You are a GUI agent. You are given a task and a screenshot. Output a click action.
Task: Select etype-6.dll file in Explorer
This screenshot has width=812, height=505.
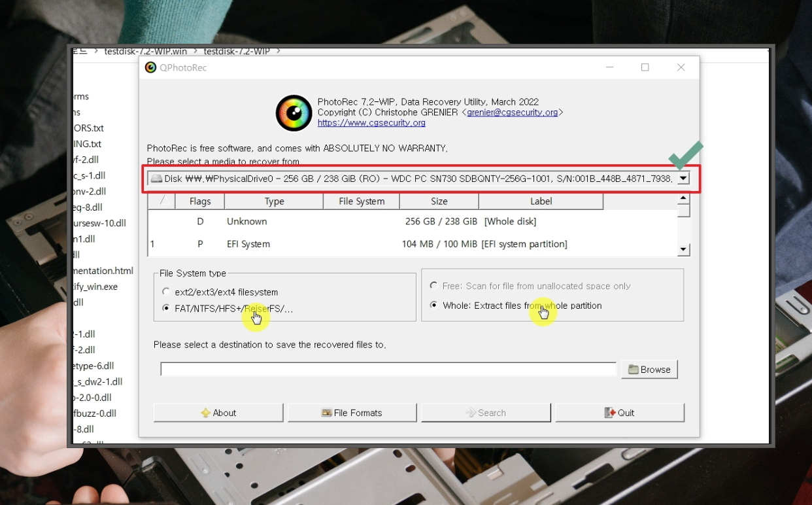93,366
